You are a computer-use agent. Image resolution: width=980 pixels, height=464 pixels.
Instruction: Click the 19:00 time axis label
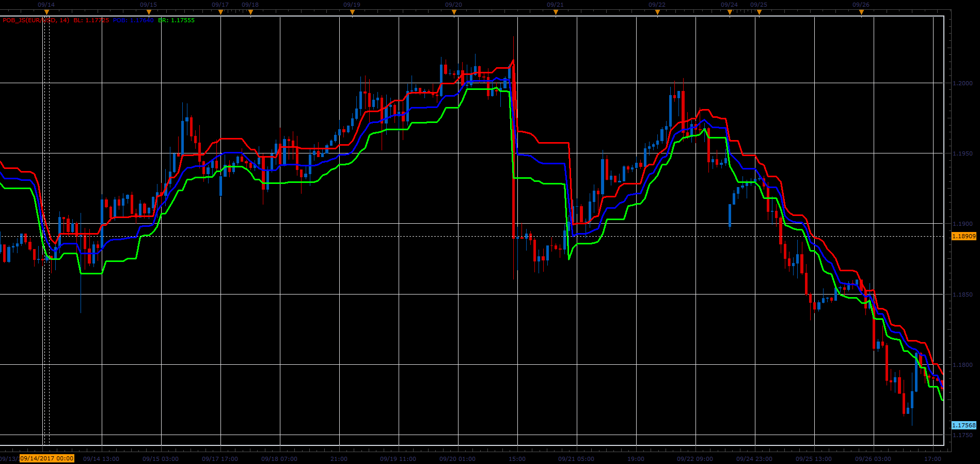[636, 459]
